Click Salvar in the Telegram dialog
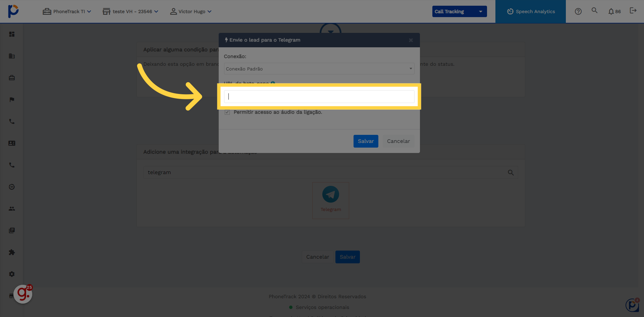 [x=366, y=141]
